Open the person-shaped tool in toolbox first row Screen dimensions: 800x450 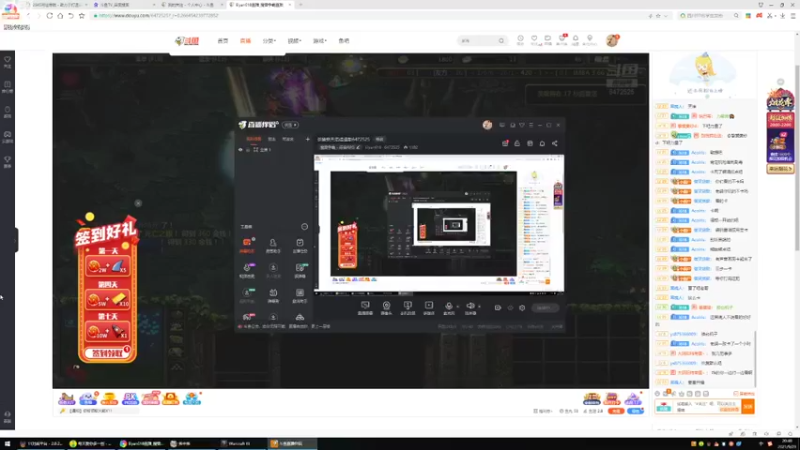[x=273, y=245]
